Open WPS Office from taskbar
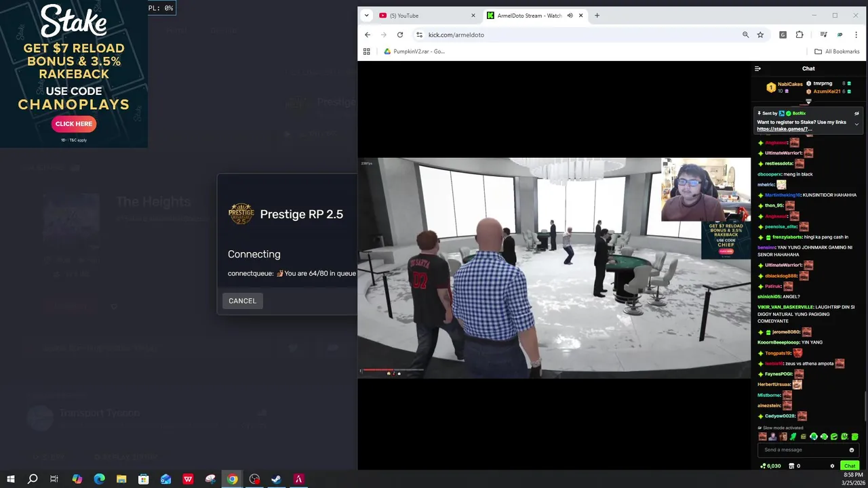 [188, 479]
